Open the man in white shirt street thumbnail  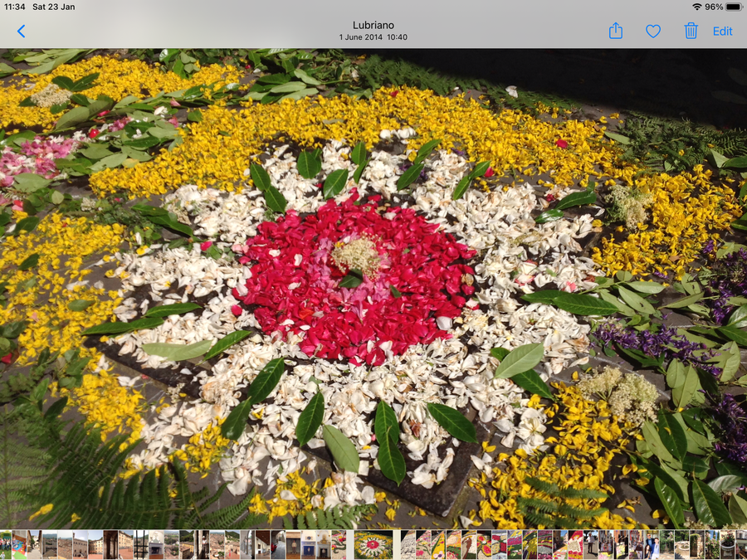coord(591,545)
